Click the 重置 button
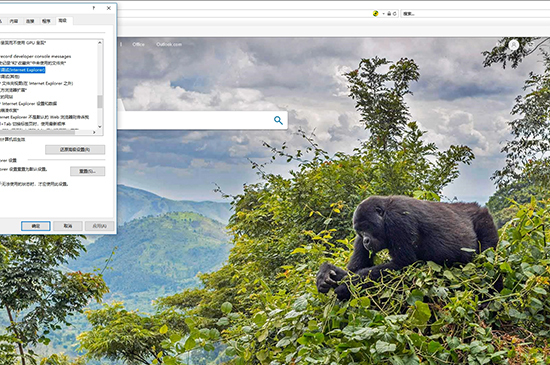Viewport: 550px width, 365px height. tap(88, 171)
